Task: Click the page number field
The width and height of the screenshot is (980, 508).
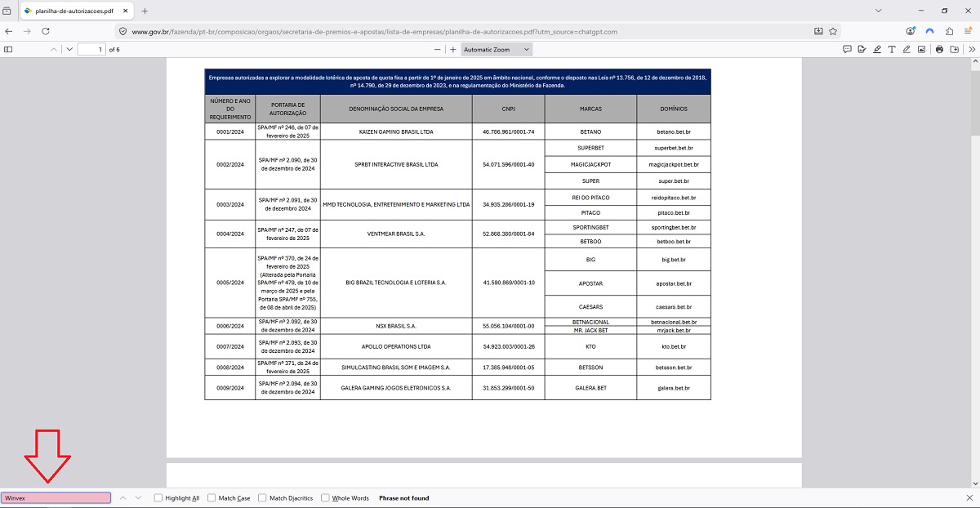Action: [91, 49]
